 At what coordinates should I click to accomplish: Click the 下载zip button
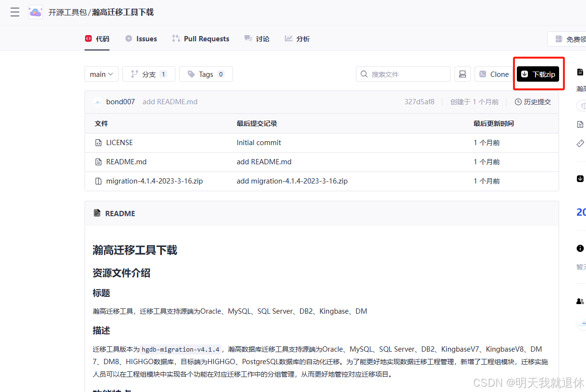(x=538, y=74)
